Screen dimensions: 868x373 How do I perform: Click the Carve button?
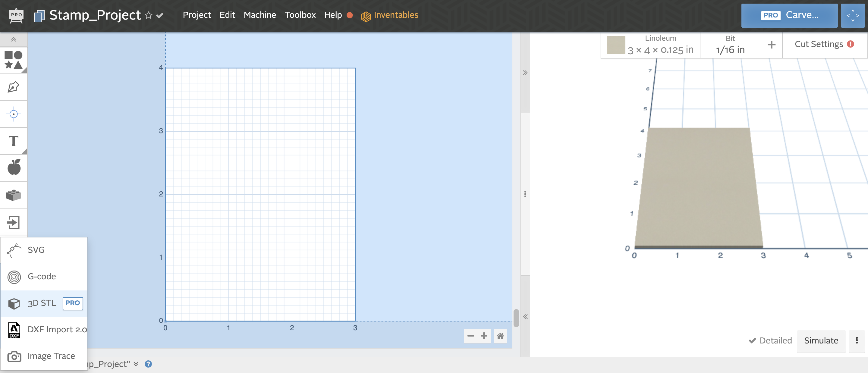pos(789,15)
